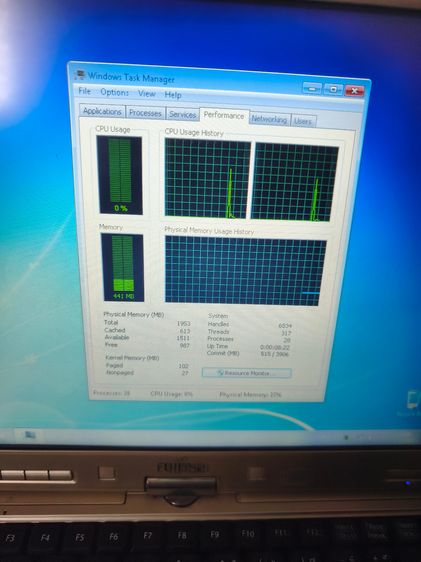Click the 'Free' memory label

pos(111,344)
